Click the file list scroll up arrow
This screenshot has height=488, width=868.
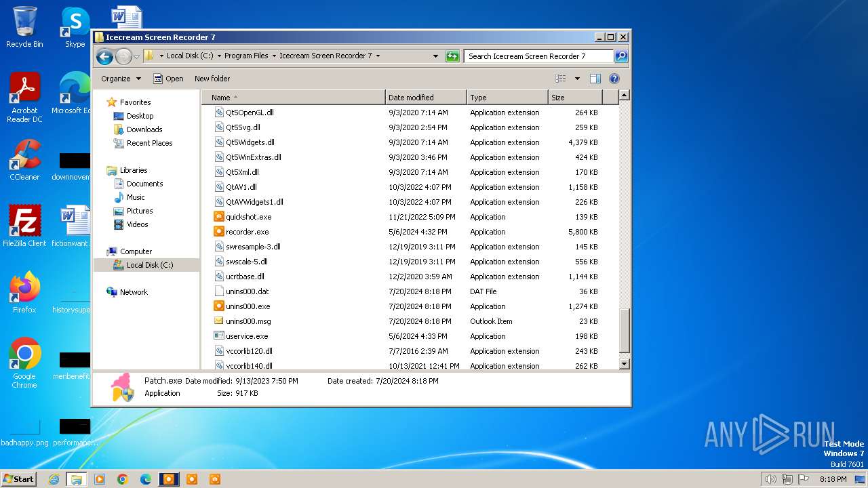click(x=625, y=96)
